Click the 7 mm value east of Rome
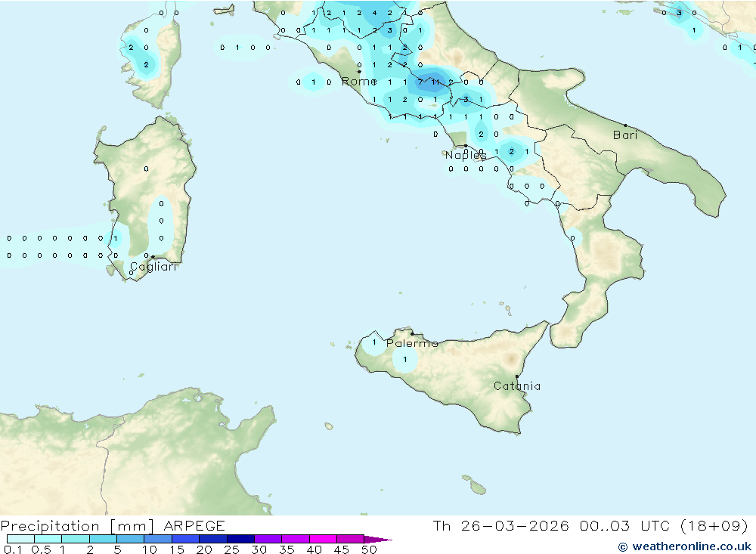This screenshot has height=554, width=756. pos(420,82)
